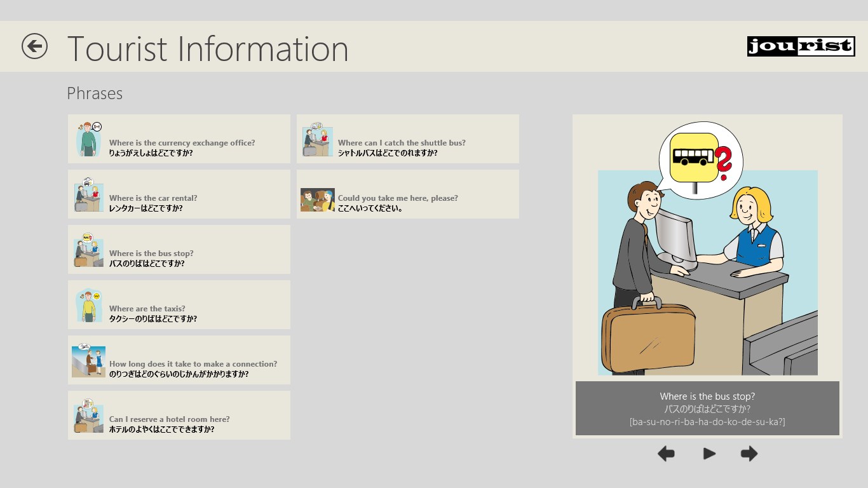Advance to next phrase with right arrow

[x=749, y=454]
